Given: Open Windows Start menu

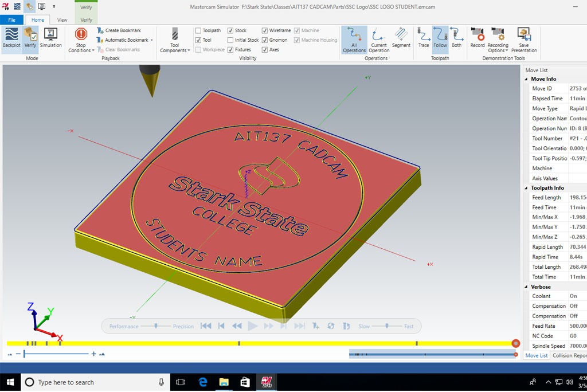Looking at the screenshot, I should (x=10, y=382).
